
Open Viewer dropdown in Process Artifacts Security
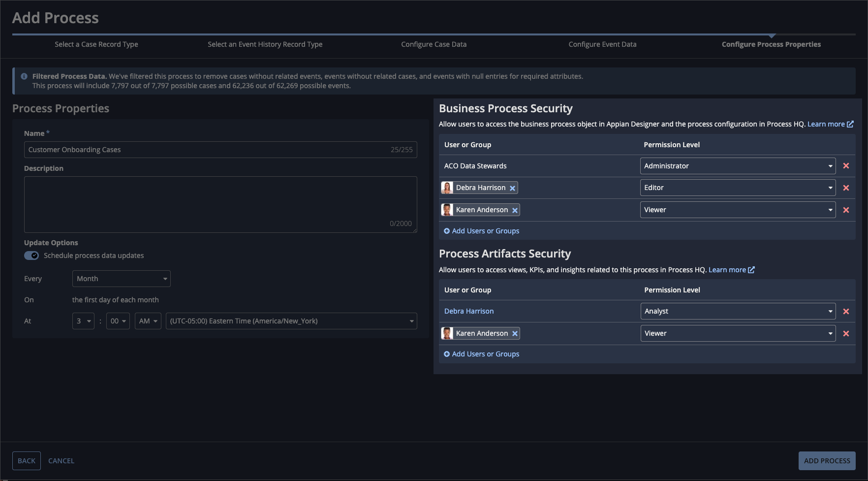pyautogui.click(x=738, y=333)
